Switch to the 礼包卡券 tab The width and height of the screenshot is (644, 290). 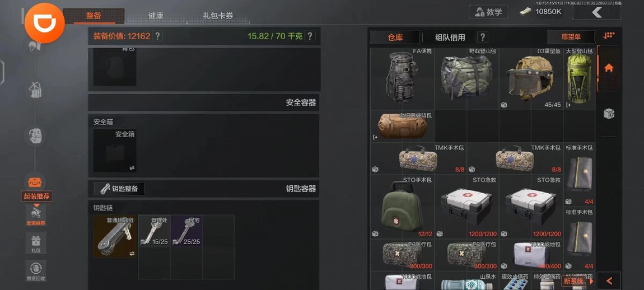[218, 16]
